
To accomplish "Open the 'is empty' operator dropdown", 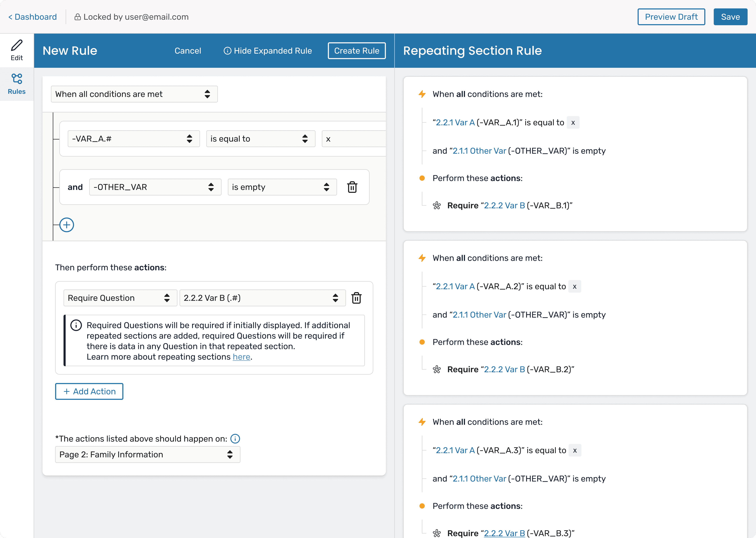I will 282,187.
